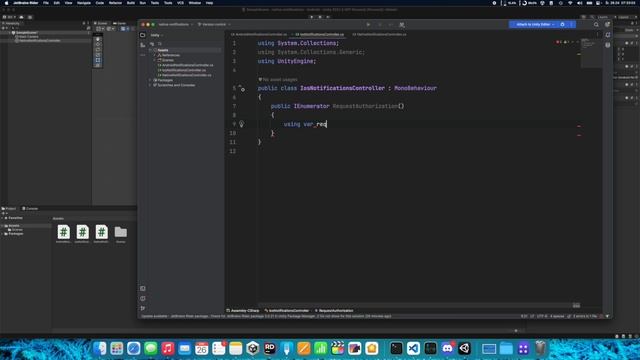Open the Problems tool window icon

point(142,298)
